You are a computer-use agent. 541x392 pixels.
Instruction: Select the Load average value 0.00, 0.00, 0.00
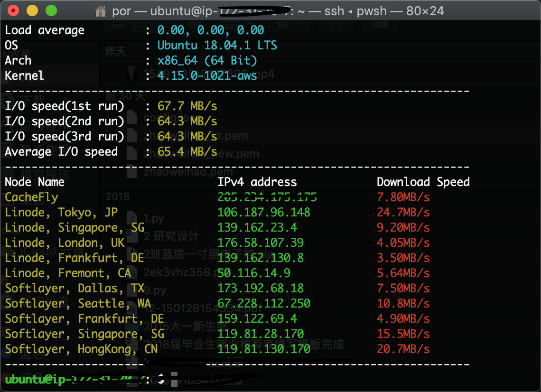point(210,30)
